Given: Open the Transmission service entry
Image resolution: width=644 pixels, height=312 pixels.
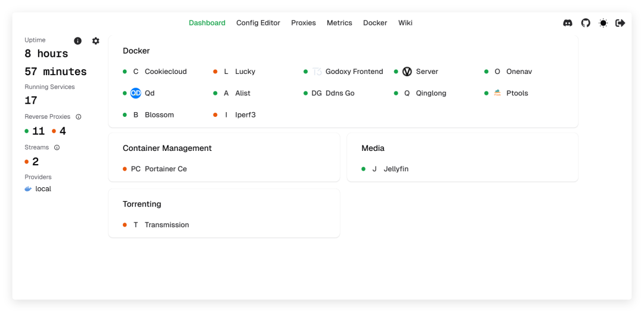Looking at the screenshot, I should pos(166,225).
